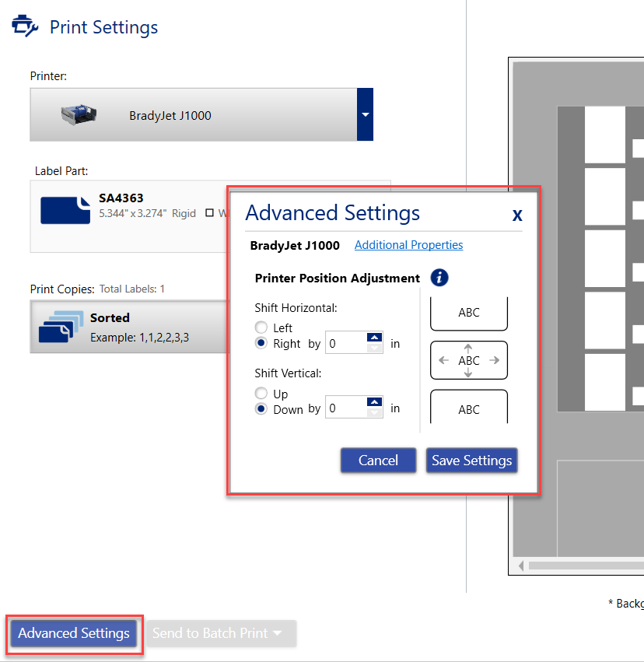
Task: Open the Sorted print copies selector
Action: pyautogui.click(x=128, y=327)
